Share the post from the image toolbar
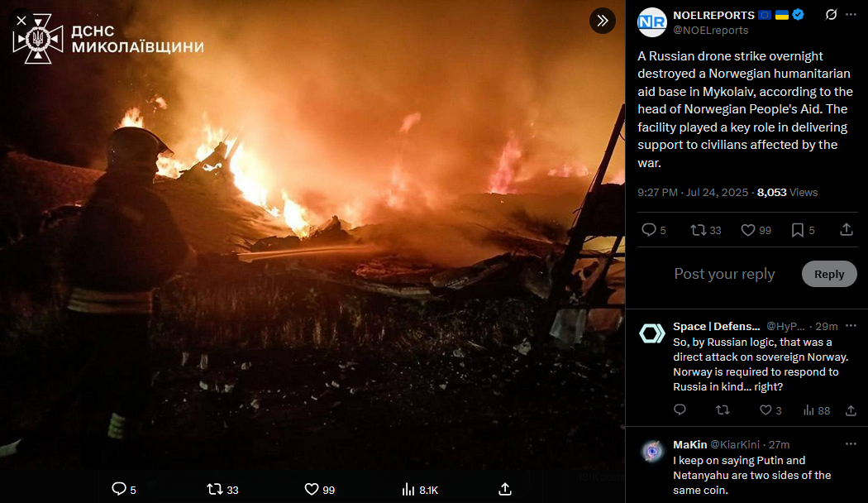This screenshot has width=868, height=503. 505,489
